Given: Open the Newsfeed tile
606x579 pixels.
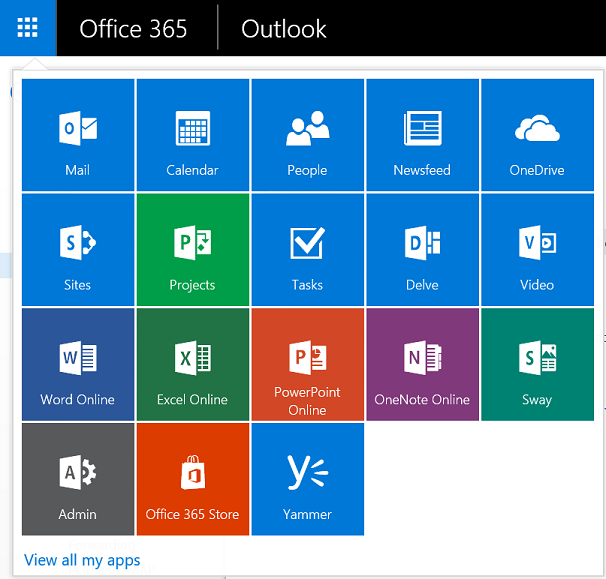Looking at the screenshot, I should [422, 135].
